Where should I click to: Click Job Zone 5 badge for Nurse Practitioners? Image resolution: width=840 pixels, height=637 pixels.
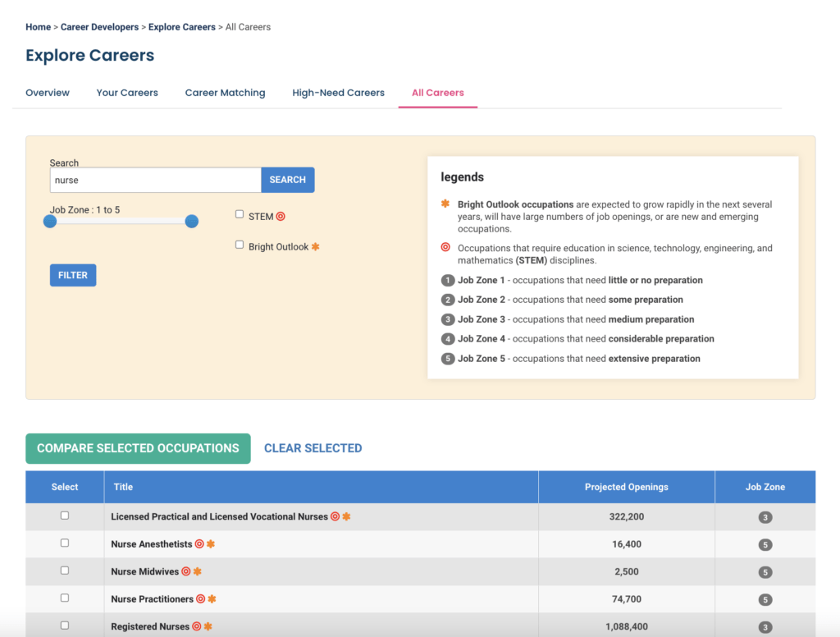tap(765, 599)
